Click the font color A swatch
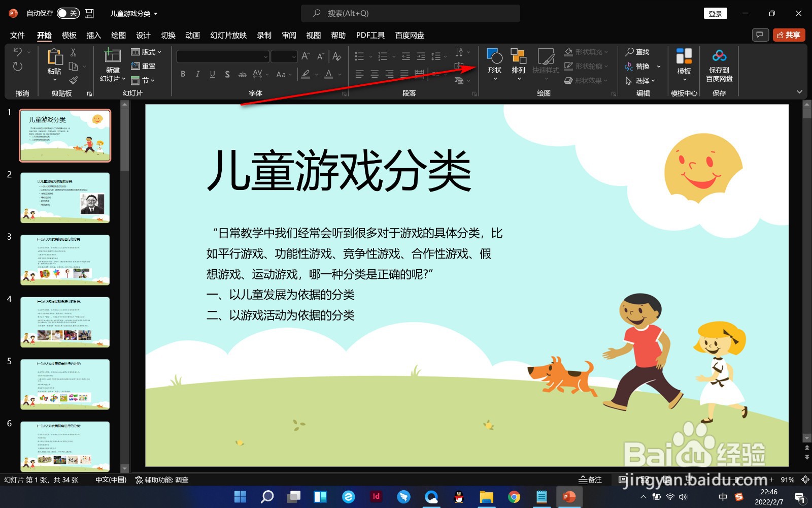The image size is (812, 508). pyautogui.click(x=328, y=74)
